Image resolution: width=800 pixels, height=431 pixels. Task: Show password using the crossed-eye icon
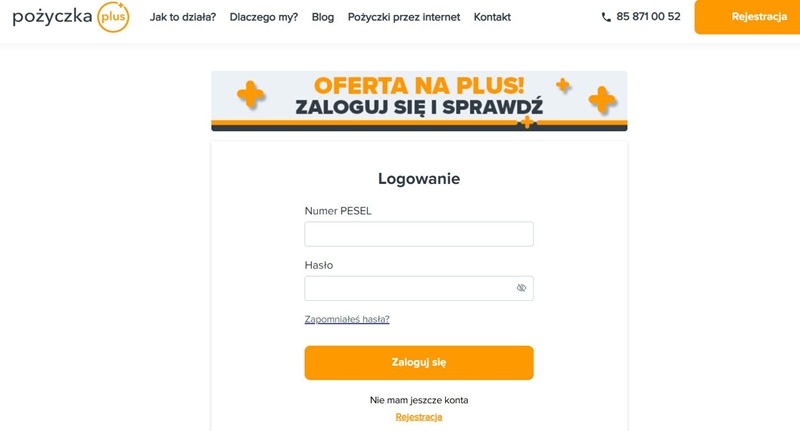point(521,288)
